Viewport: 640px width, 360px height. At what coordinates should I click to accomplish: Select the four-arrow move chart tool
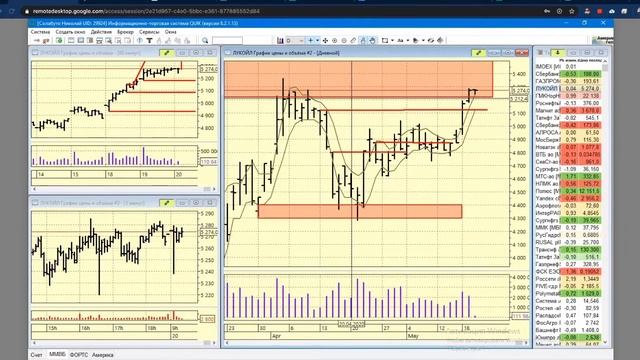[325, 40]
